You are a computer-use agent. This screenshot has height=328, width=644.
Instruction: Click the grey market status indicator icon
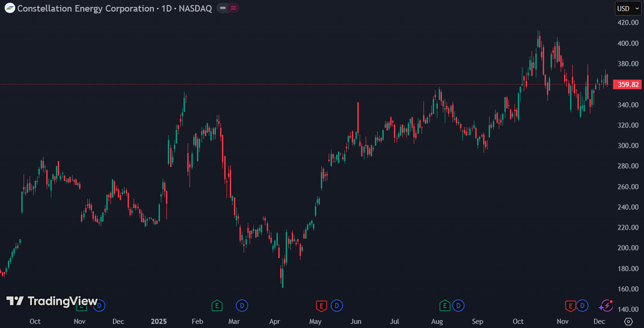(x=223, y=8)
